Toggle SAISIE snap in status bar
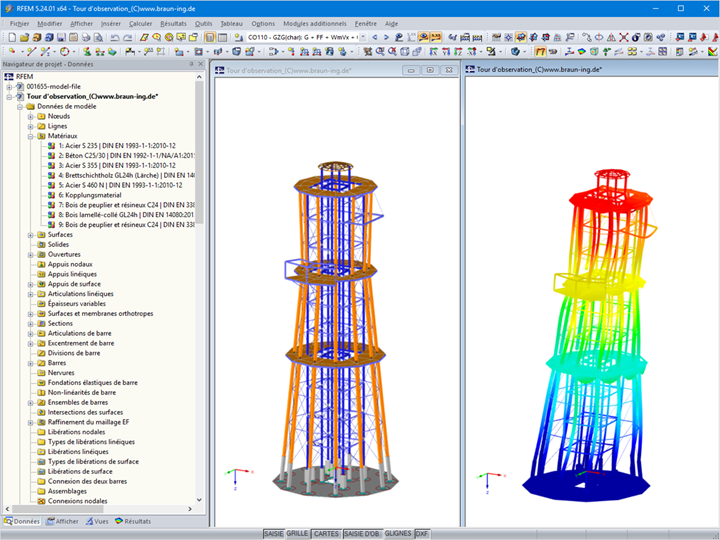720x540 pixels. [274, 534]
